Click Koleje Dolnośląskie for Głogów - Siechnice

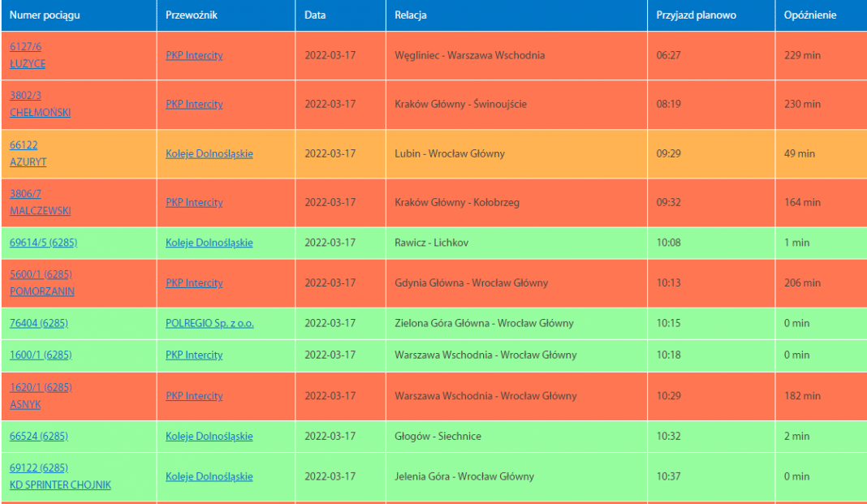209,436
